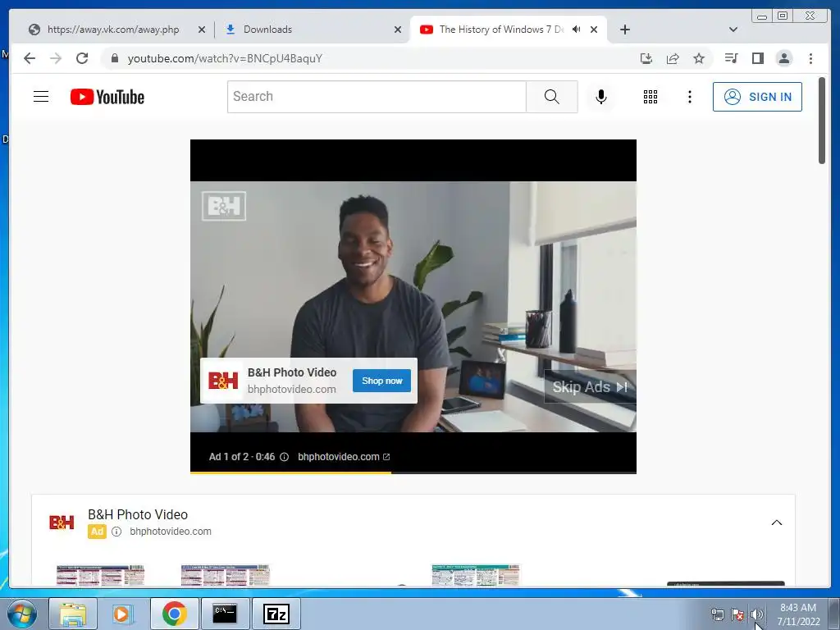
Task: Toggle Chrome side panel icon
Action: pos(757,58)
